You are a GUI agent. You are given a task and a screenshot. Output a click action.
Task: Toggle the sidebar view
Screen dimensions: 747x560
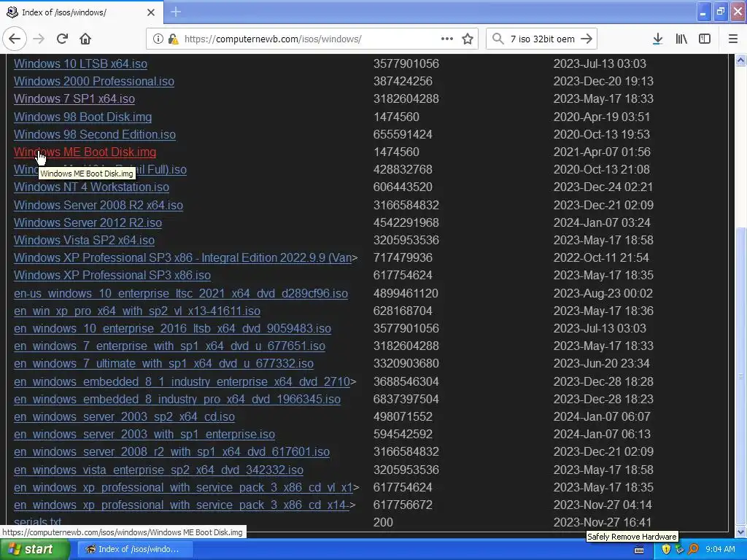[705, 39]
